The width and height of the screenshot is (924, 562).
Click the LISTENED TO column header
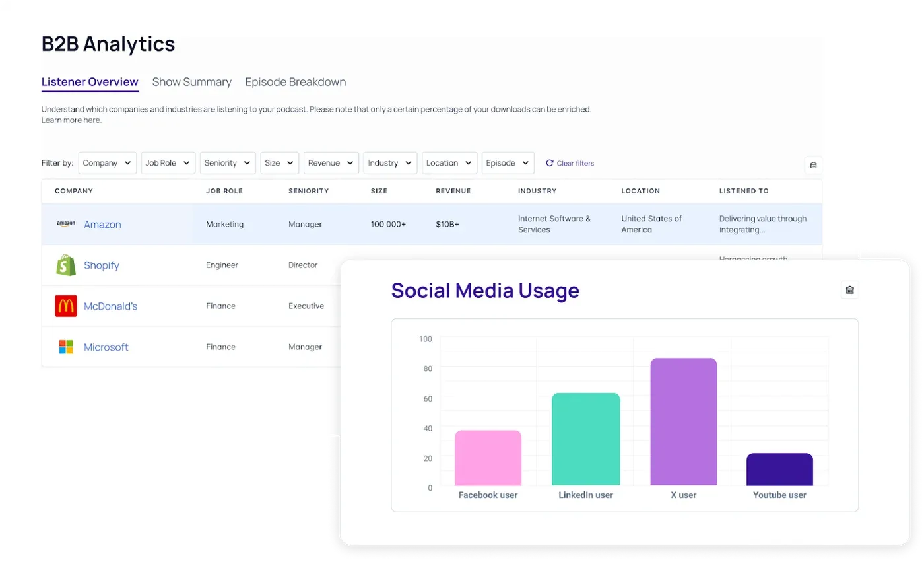click(744, 191)
